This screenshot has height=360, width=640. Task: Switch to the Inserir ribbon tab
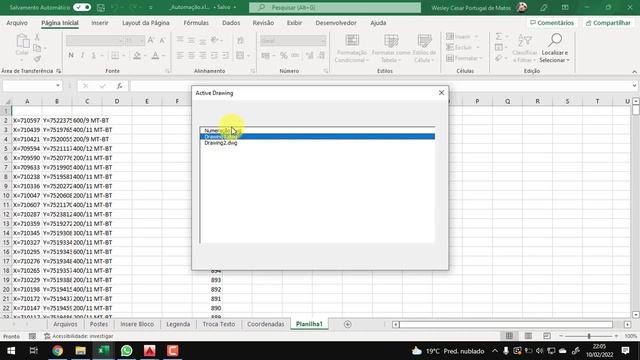[100, 23]
